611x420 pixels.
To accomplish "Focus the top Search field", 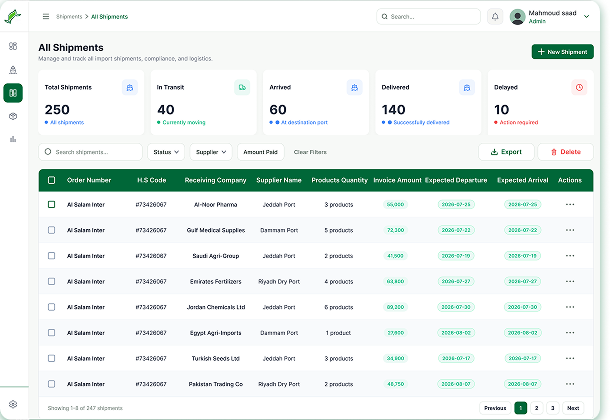I will click(428, 17).
